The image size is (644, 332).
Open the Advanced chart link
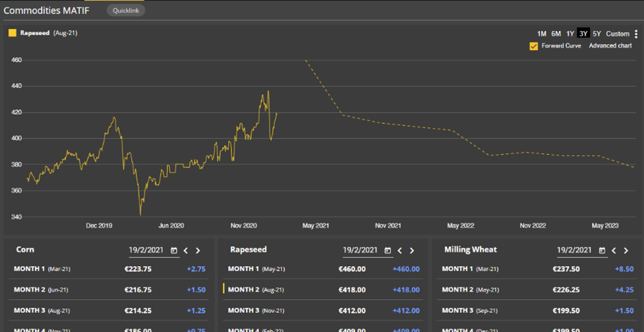point(610,46)
